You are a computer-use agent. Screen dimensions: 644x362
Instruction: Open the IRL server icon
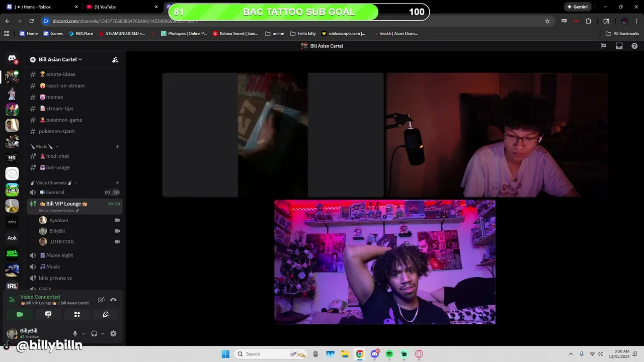(x=12, y=286)
